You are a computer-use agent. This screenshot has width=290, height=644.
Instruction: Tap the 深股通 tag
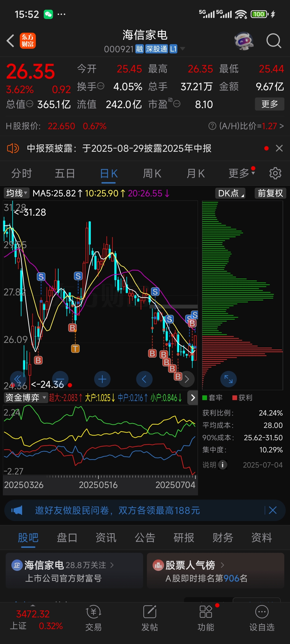pos(156,49)
